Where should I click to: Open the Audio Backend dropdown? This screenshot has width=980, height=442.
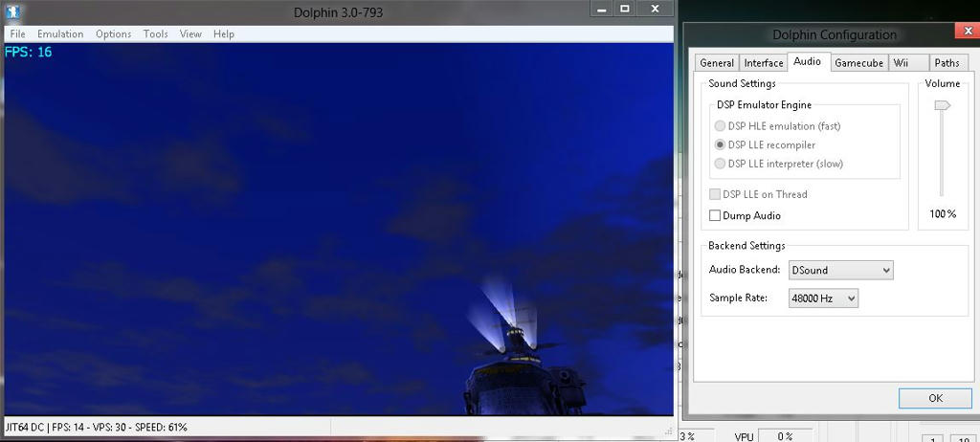[x=840, y=270]
